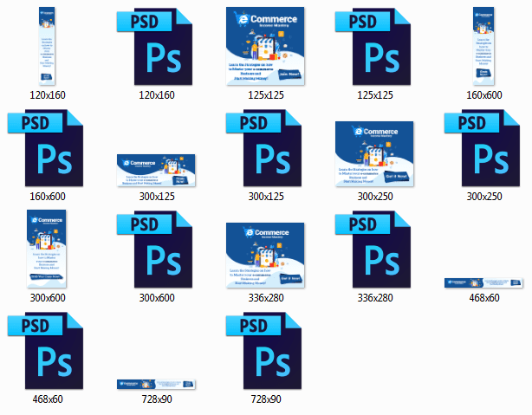Click the 300x600 filename under the image thumbnail
This screenshot has height=415, width=532.
click(48, 298)
